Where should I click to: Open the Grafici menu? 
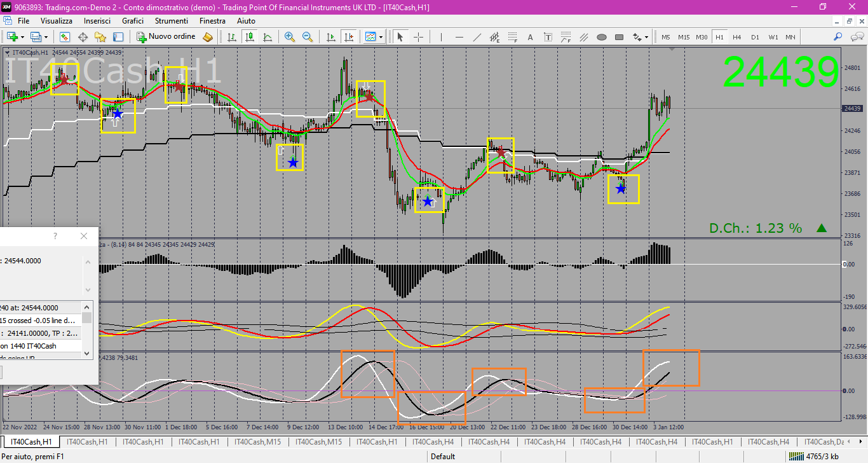(x=133, y=21)
